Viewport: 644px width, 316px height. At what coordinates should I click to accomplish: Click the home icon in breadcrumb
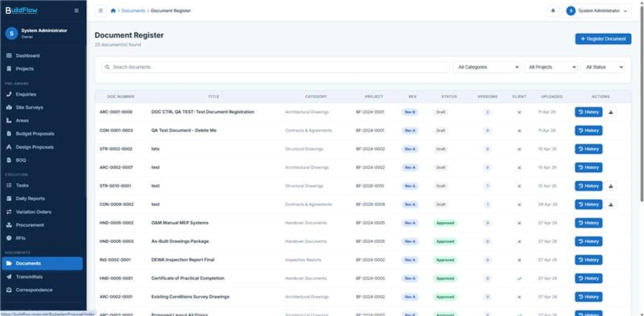pos(113,11)
